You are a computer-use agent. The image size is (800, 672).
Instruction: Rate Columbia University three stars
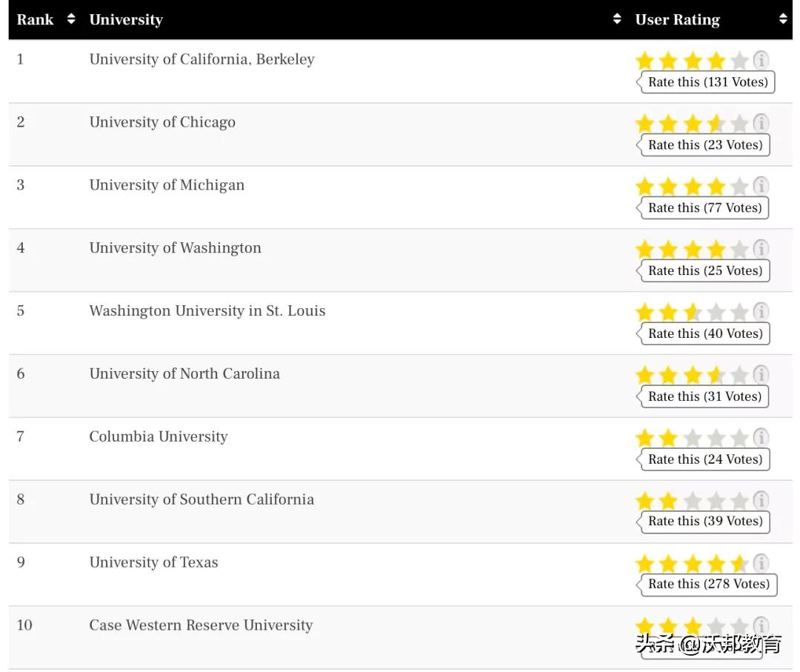point(692,438)
